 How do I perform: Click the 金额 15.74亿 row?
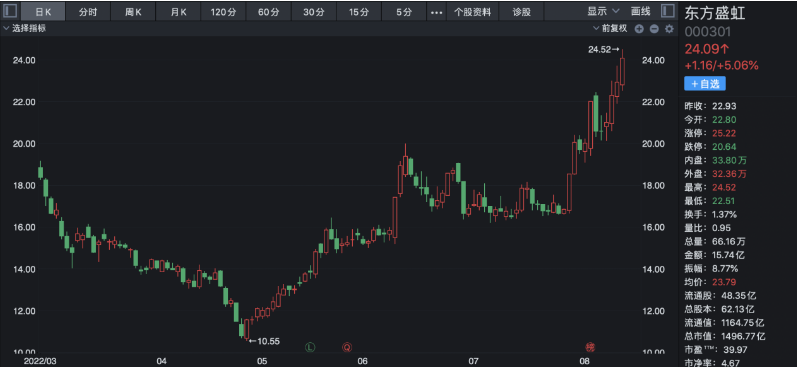tap(716, 255)
